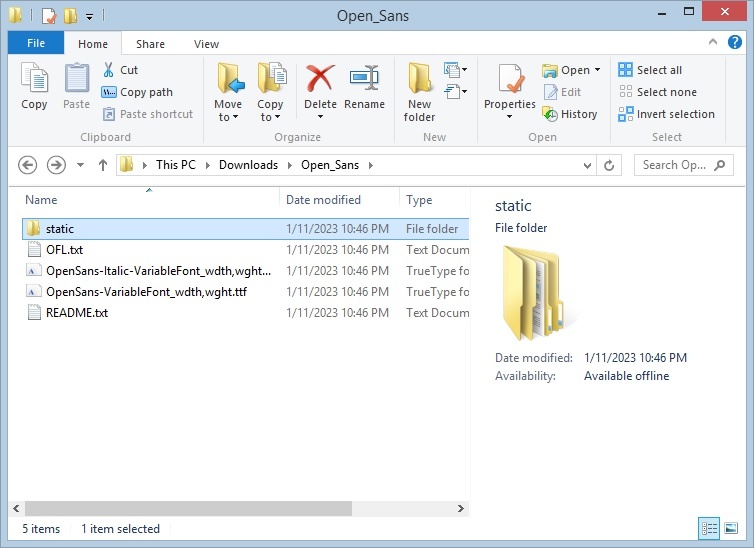Screen dimensions: 754x548
Task: Click Invert selection
Action: coord(666,114)
